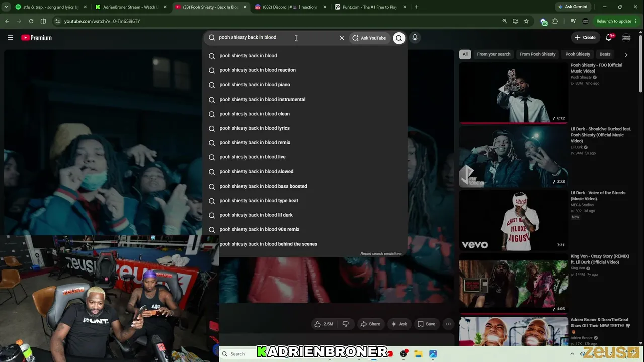Open the zoom magnifier in address bar
Image resolution: width=644 pixels, height=362 pixels.
pyautogui.click(x=505, y=21)
